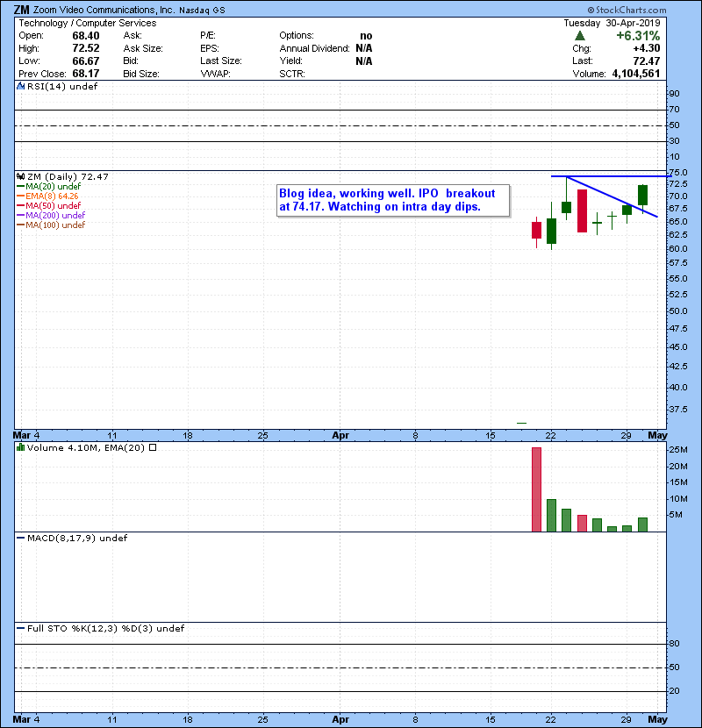This screenshot has width=702, height=728.
Task: Click the P/E label
Action: pyautogui.click(x=208, y=36)
